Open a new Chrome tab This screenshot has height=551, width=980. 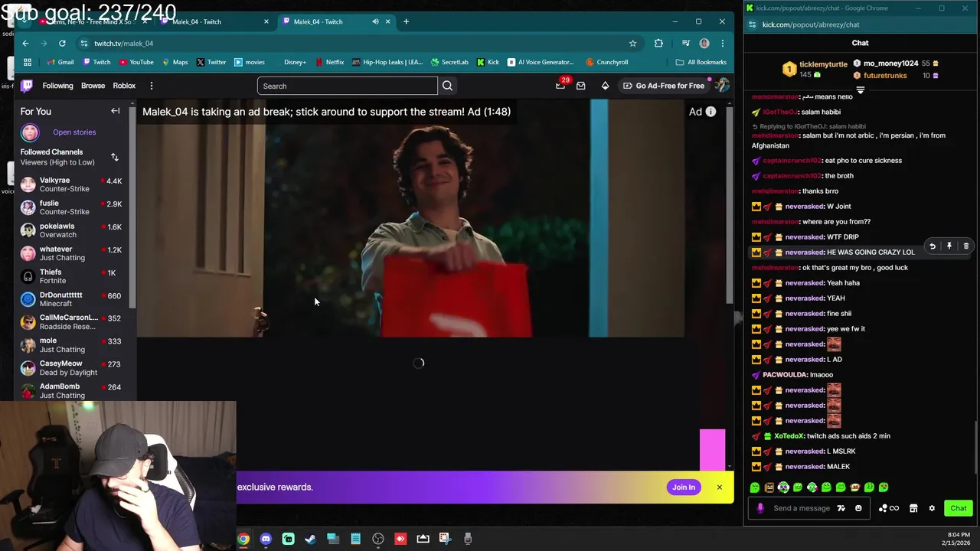click(406, 21)
